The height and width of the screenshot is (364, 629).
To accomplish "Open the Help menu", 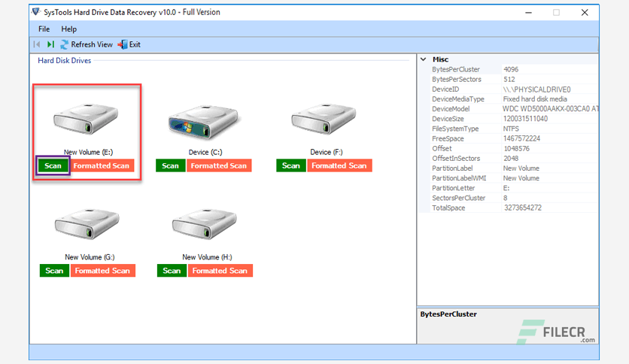I will [68, 29].
